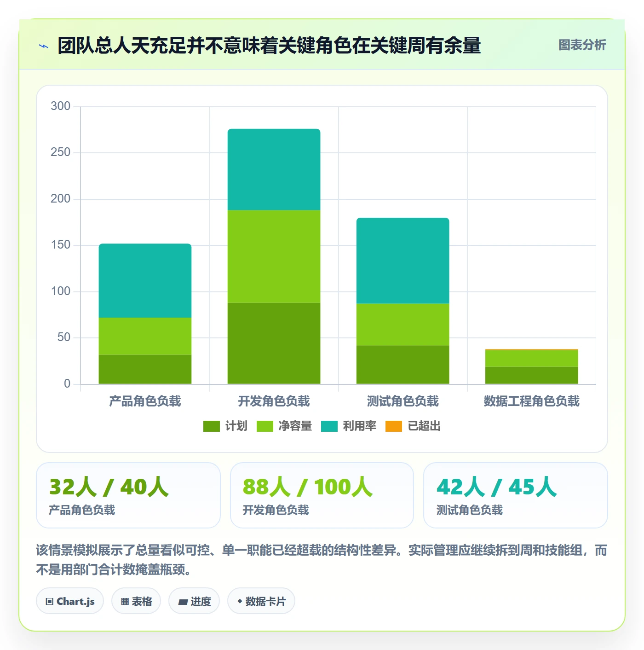Select the 数据卡片 tag chip

pos(261,601)
